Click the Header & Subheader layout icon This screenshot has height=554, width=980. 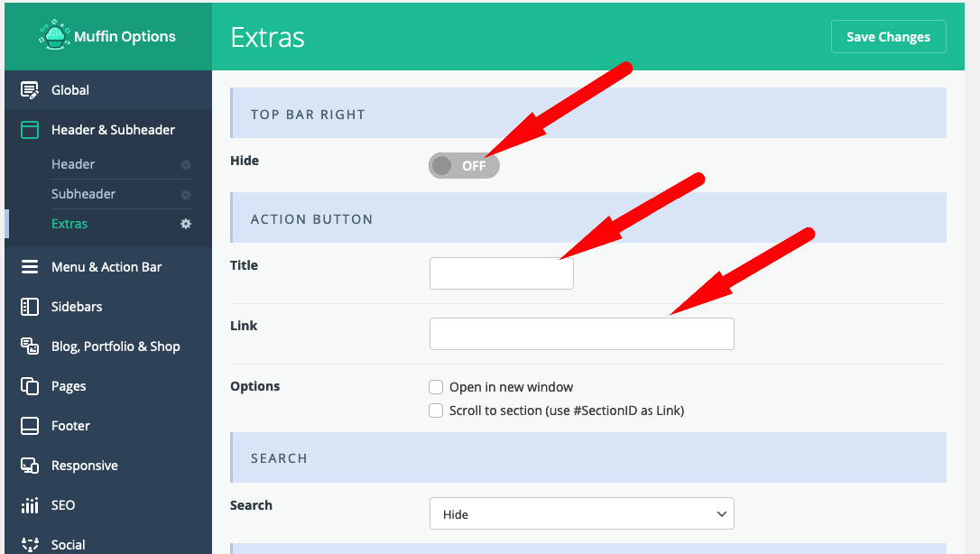tap(30, 130)
